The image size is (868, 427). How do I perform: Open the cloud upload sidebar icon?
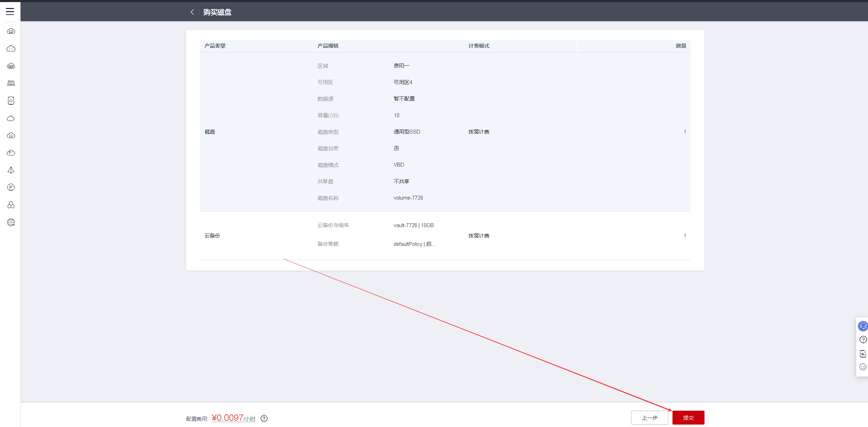[x=11, y=135]
